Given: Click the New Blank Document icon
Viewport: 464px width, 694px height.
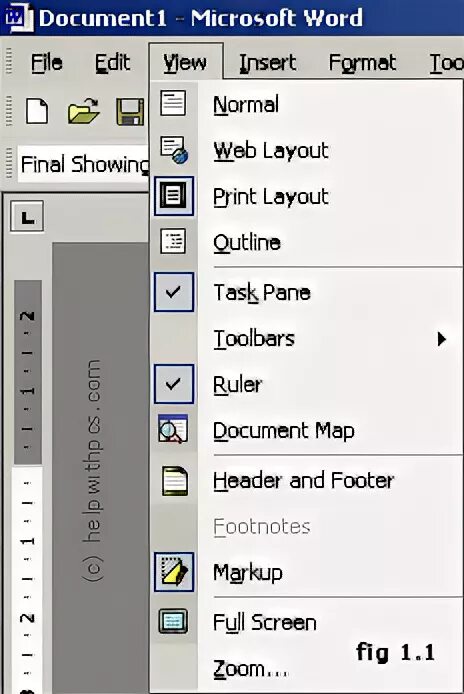Looking at the screenshot, I should click(x=37, y=111).
